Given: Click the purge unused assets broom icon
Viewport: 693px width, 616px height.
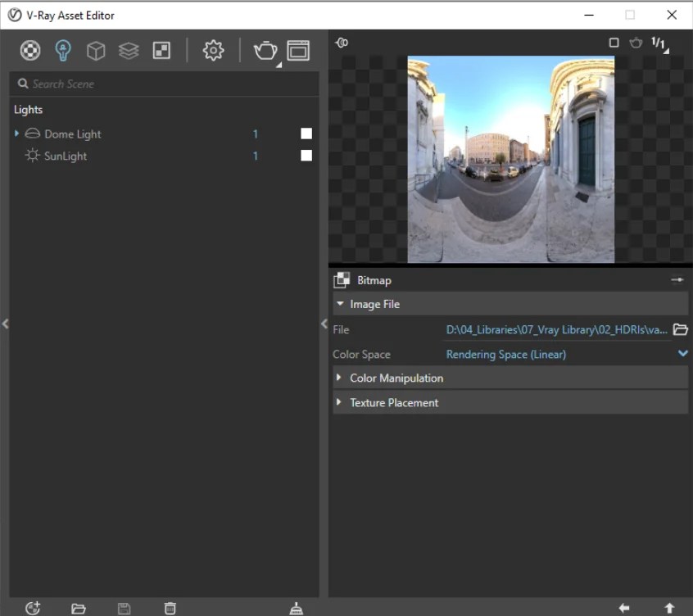Looking at the screenshot, I should [x=297, y=608].
